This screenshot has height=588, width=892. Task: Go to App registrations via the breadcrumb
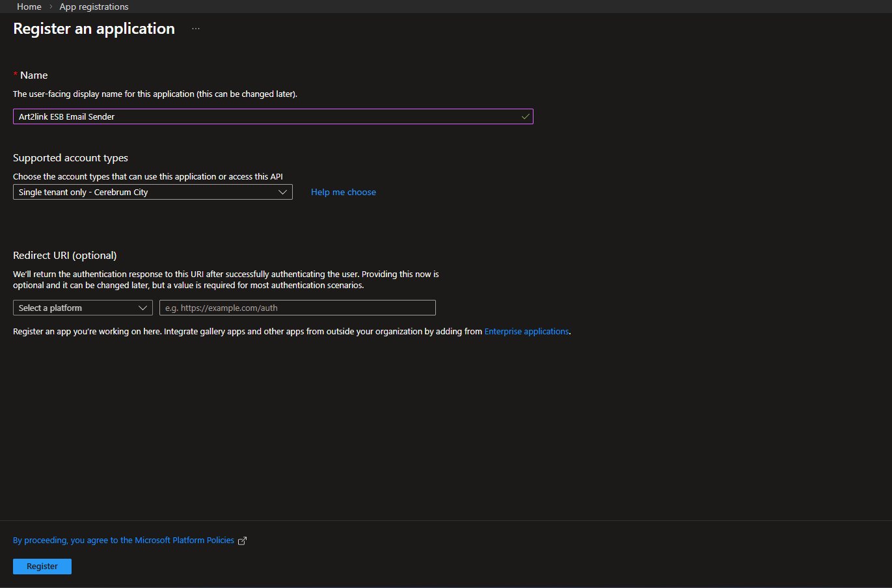[x=94, y=7]
